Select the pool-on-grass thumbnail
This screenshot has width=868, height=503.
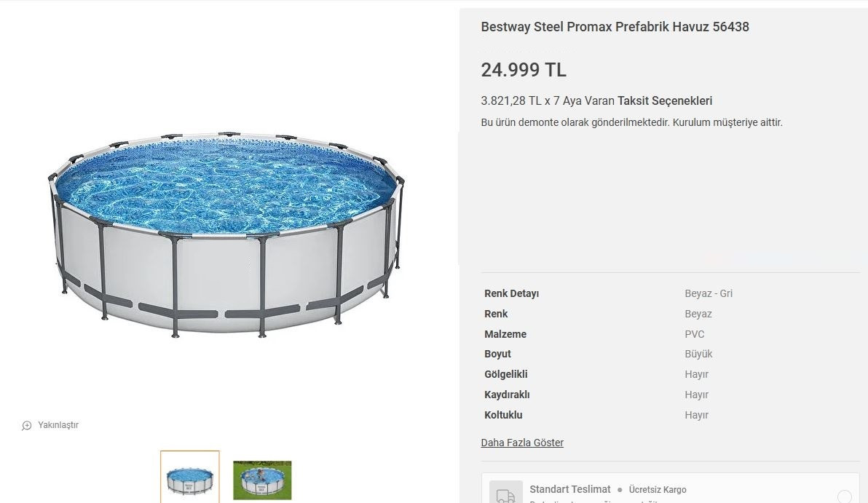tap(262, 479)
